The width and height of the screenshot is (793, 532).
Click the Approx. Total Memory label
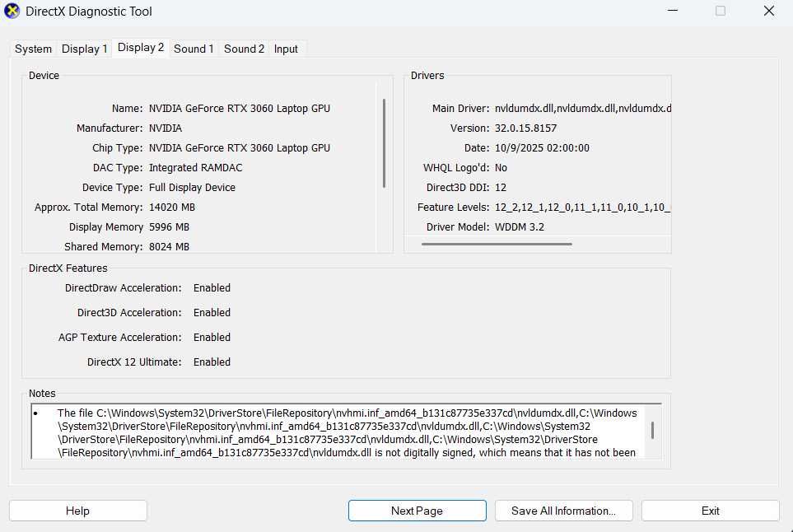tap(88, 207)
